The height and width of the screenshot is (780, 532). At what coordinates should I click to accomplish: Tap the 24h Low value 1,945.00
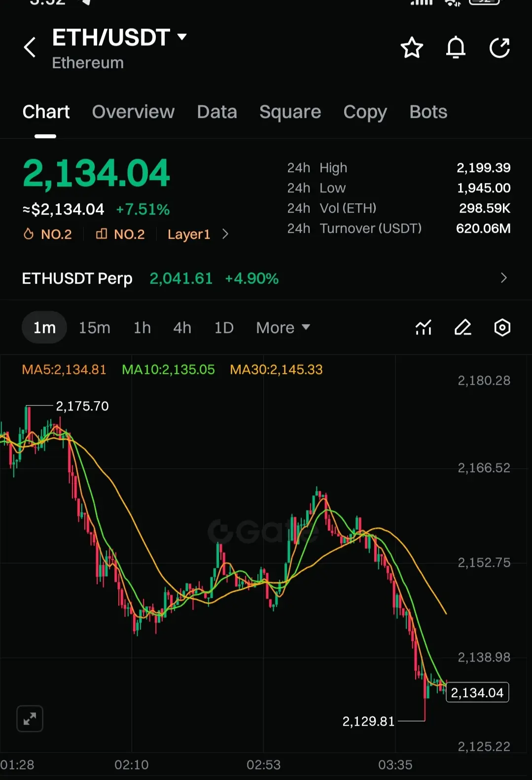[484, 188]
